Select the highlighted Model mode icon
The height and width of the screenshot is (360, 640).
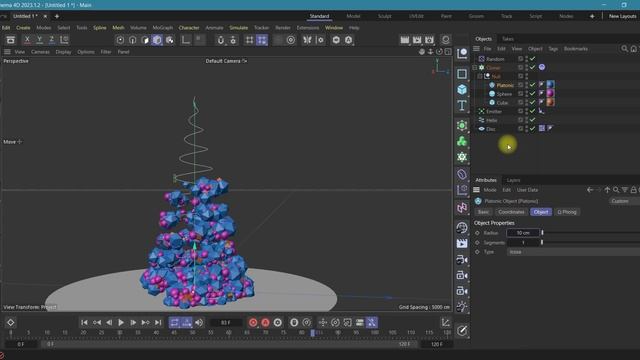point(157,40)
